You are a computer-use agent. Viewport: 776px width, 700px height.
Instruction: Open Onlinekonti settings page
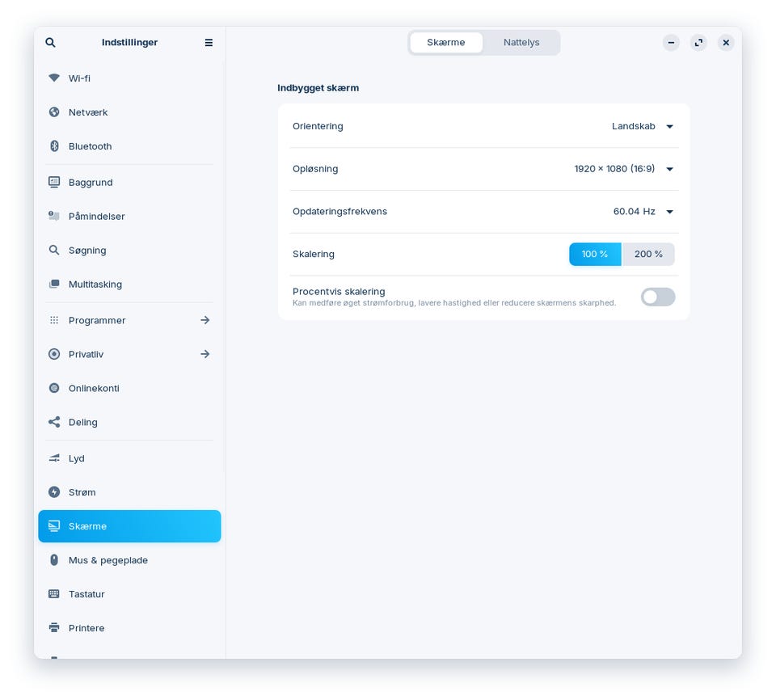(x=129, y=388)
